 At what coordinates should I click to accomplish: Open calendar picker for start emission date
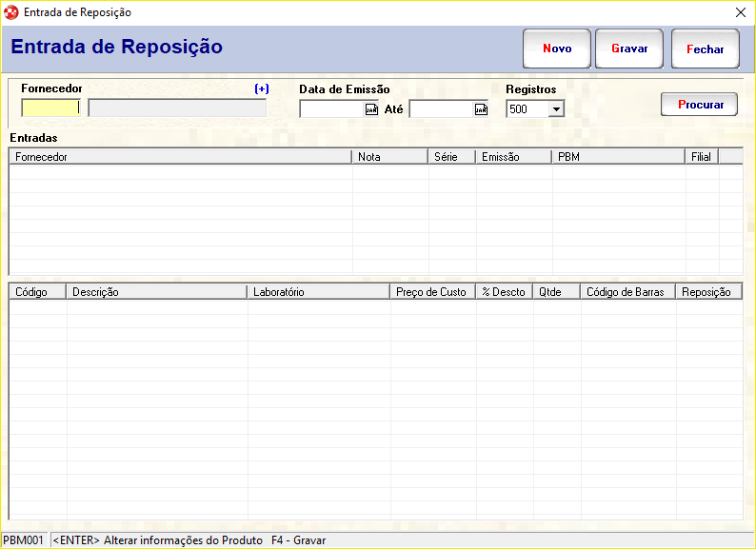tap(371, 109)
